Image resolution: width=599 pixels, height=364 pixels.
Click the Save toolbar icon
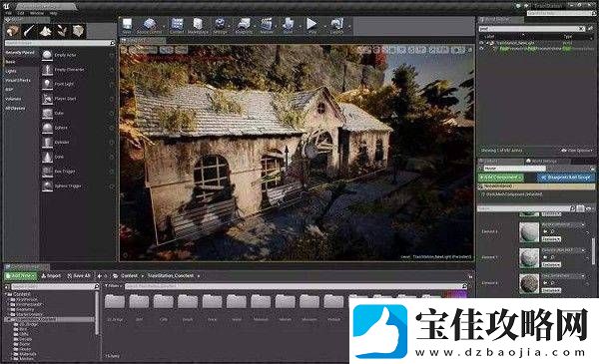pyautogui.click(x=127, y=24)
